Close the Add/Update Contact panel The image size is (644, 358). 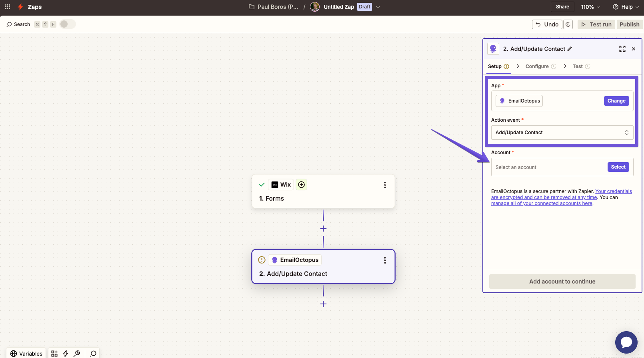634,49
